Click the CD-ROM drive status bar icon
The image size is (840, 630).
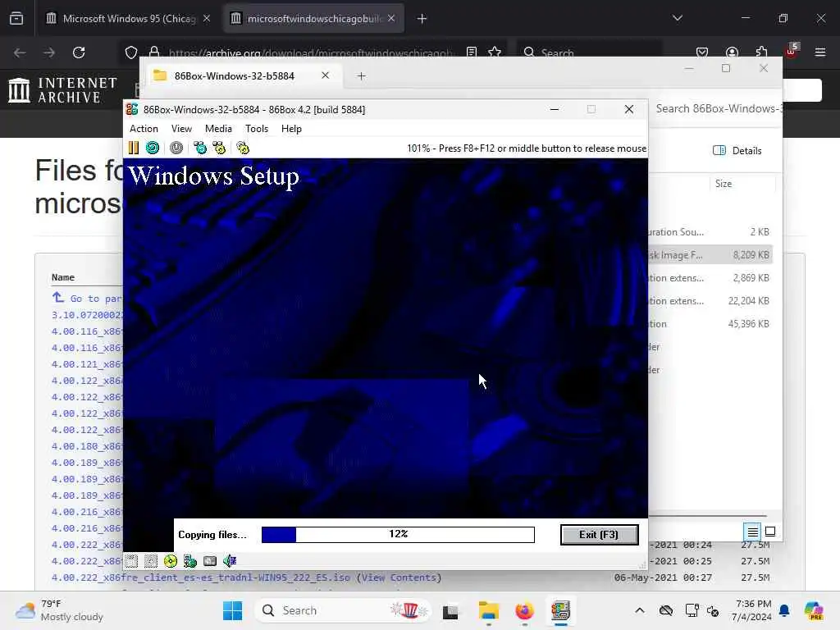point(171,561)
